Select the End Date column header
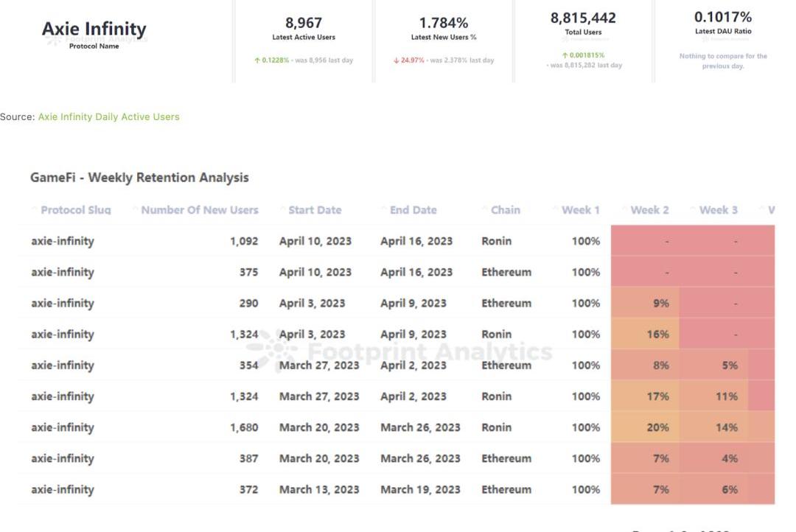796x532 pixels. click(413, 210)
